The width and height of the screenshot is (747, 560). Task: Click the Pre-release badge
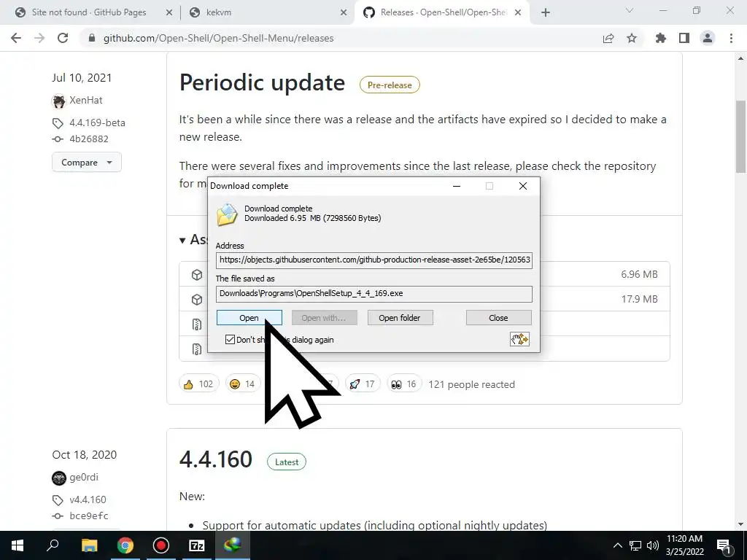coord(390,85)
